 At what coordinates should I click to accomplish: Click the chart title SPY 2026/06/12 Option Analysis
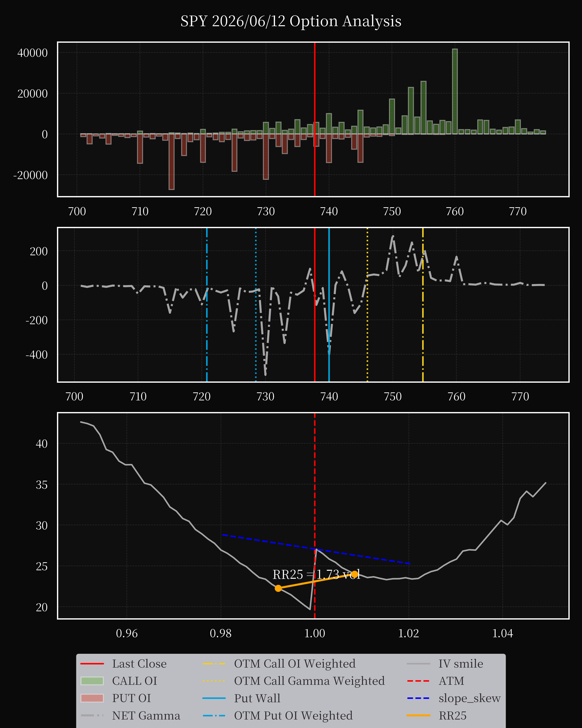click(x=291, y=21)
